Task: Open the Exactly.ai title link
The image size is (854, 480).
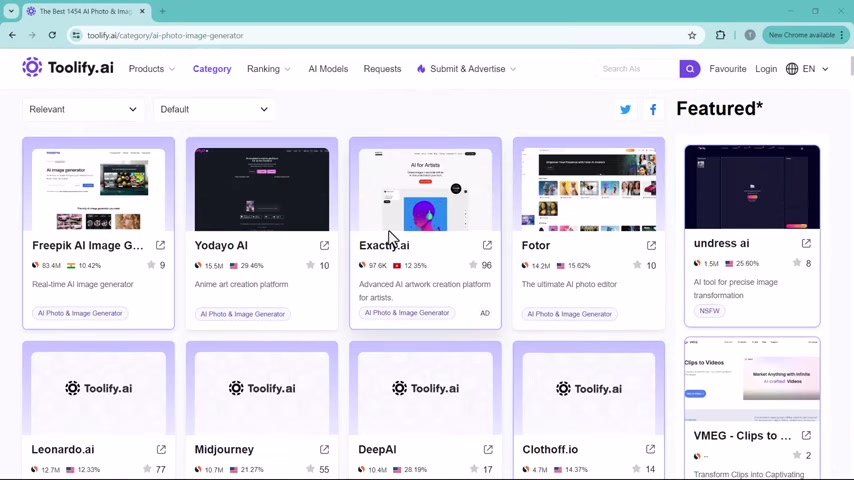Action: coord(384,246)
